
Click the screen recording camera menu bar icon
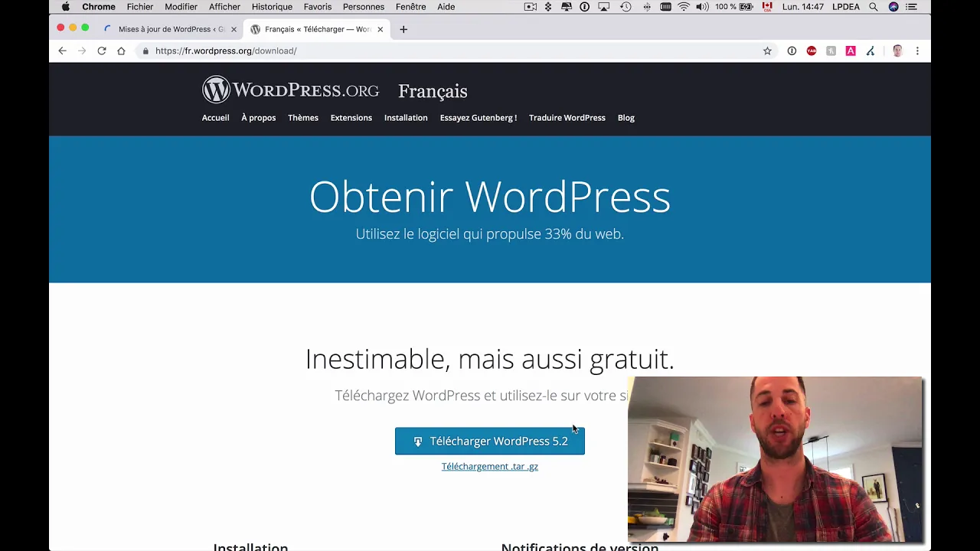point(530,7)
